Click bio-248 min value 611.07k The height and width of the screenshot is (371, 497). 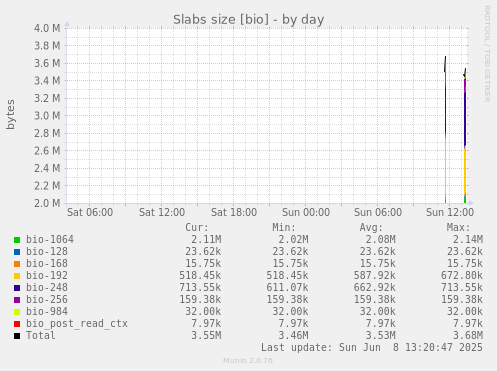[x=287, y=287]
